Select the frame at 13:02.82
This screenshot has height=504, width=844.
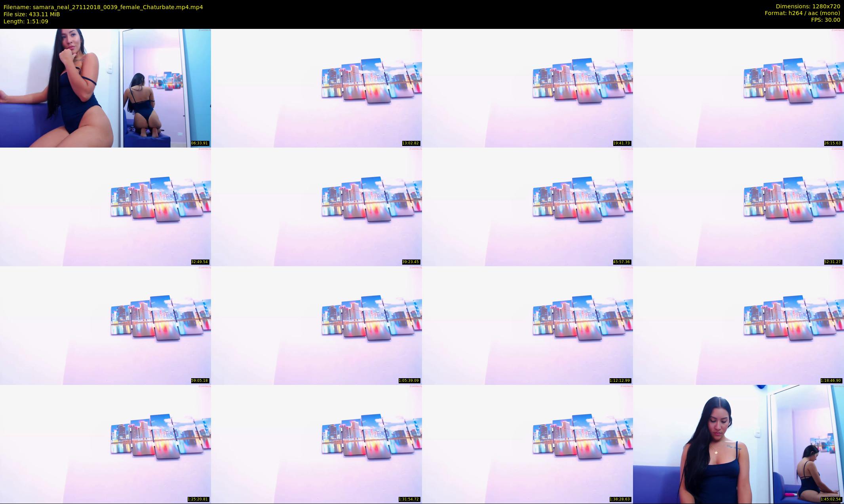[316, 88]
